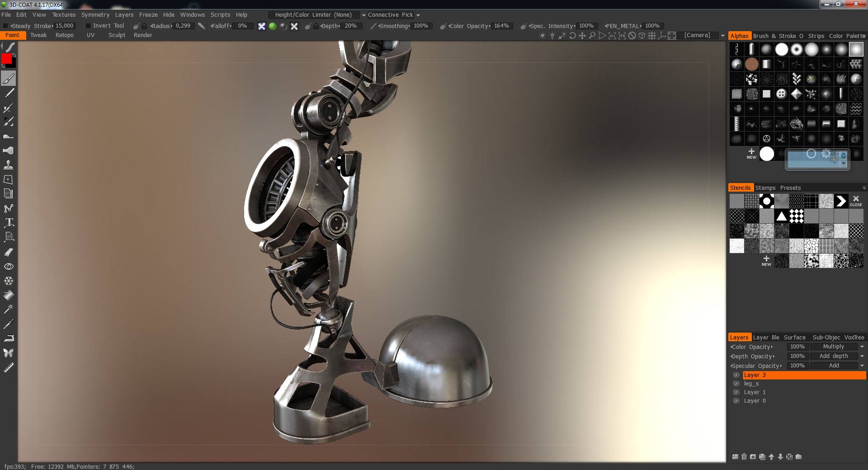Open the Textures menu
Image resolution: width=868 pixels, height=470 pixels.
click(x=64, y=15)
